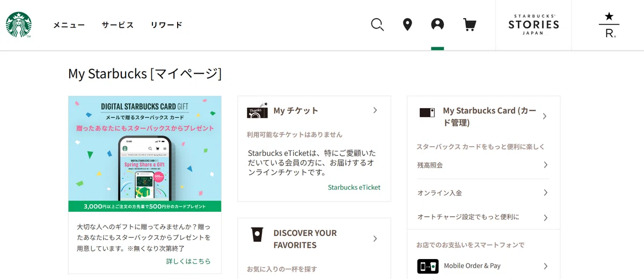Screen dimensions: 644x279
Task: Open the メニュー navigation menu
Action: 69,25
